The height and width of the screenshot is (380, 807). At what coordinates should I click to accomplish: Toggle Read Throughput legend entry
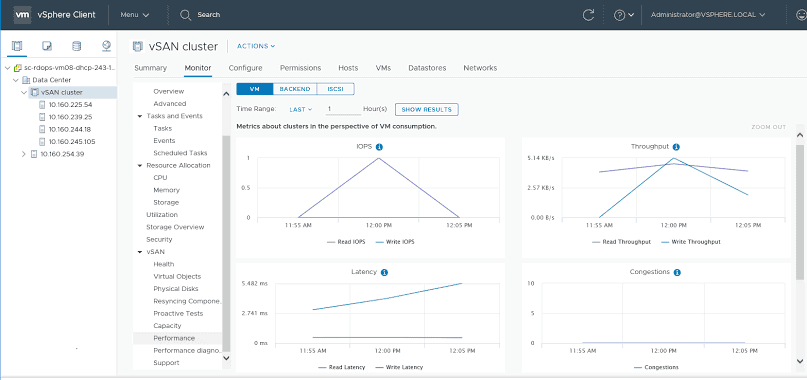click(622, 241)
